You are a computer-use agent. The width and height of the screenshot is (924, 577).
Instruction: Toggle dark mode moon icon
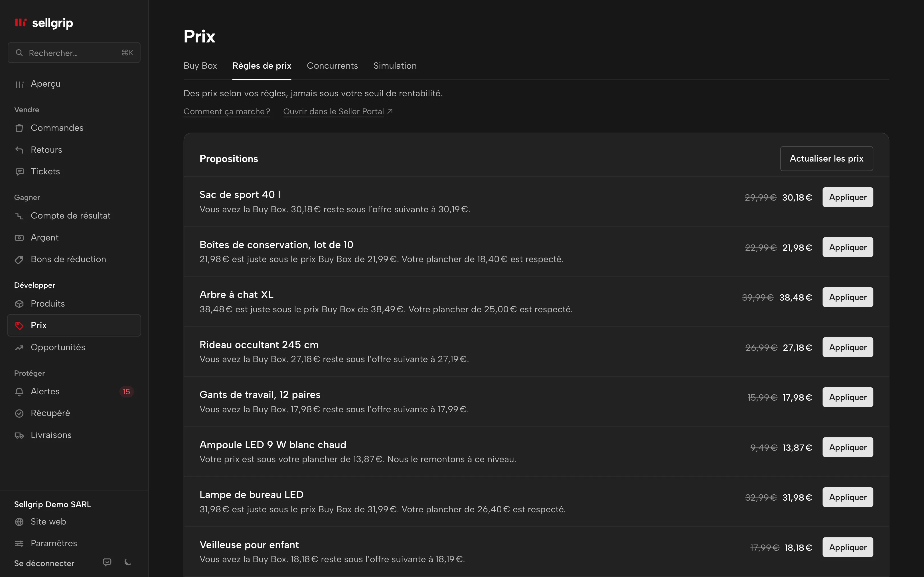click(x=128, y=562)
